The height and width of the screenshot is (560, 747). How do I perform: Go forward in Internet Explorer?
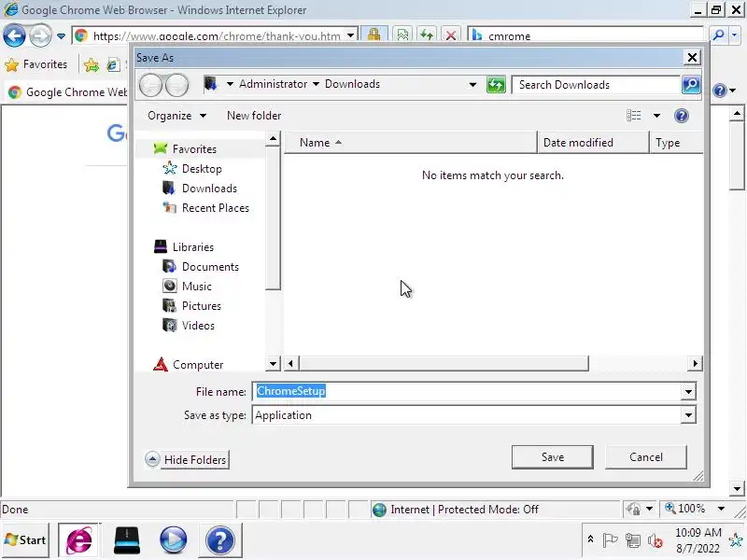(40, 35)
